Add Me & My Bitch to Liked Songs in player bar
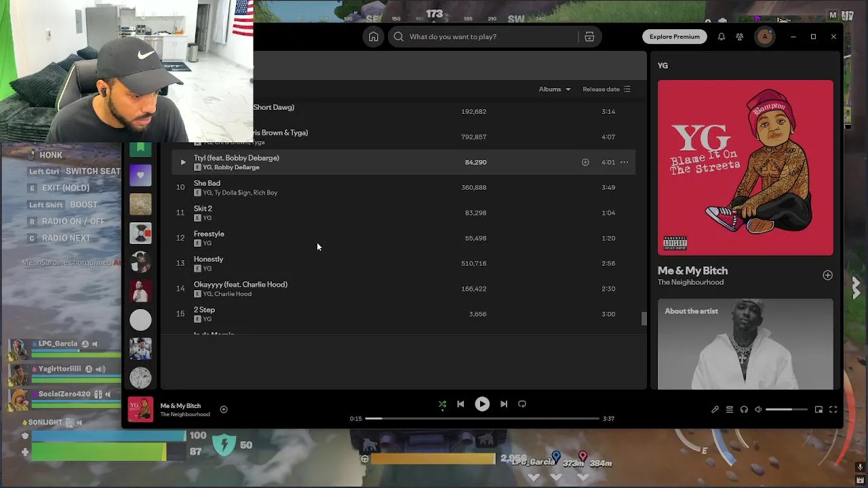The image size is (868, 488). tap(224, 409)
